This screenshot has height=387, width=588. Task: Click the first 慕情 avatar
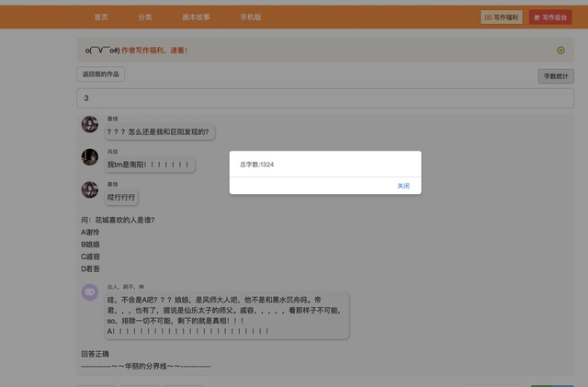click(90, 124)
